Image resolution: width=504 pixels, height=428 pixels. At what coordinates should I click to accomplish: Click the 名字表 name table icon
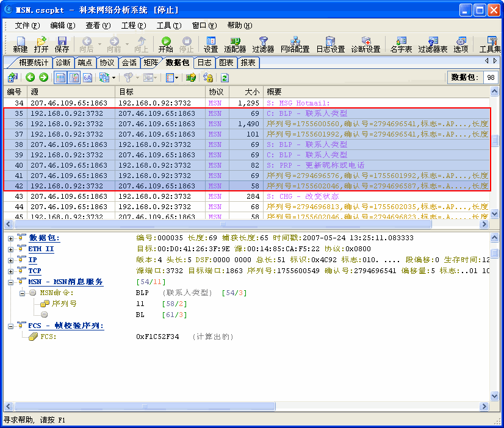(401, 45)
